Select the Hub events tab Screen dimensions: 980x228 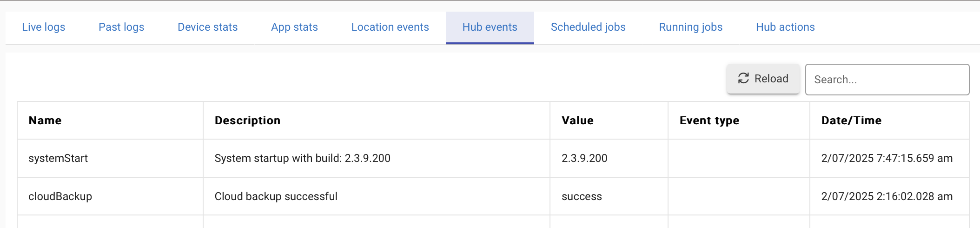pyautogui.click(x=490, y=27)
